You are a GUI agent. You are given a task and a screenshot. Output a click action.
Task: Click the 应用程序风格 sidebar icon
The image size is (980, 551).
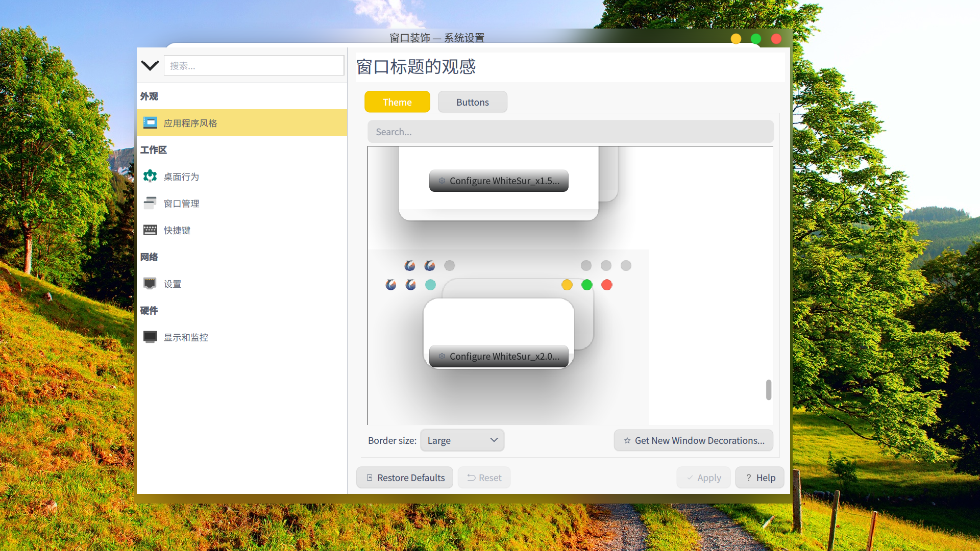pyautogui.click(x=150, y=123)
